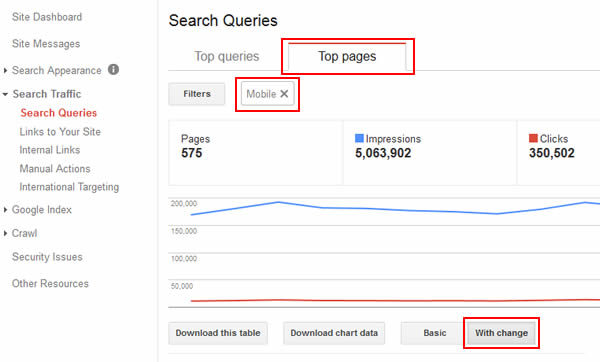Click the 200,000 axis label
Image resolution: width=600 pixels, height=362 pixels.
[184, 204]
